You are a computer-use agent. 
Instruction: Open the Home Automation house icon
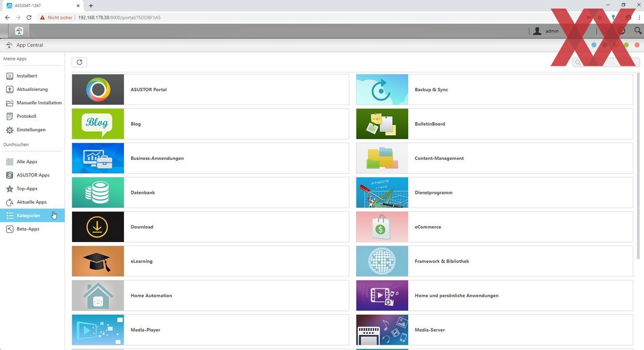(98, 296)
